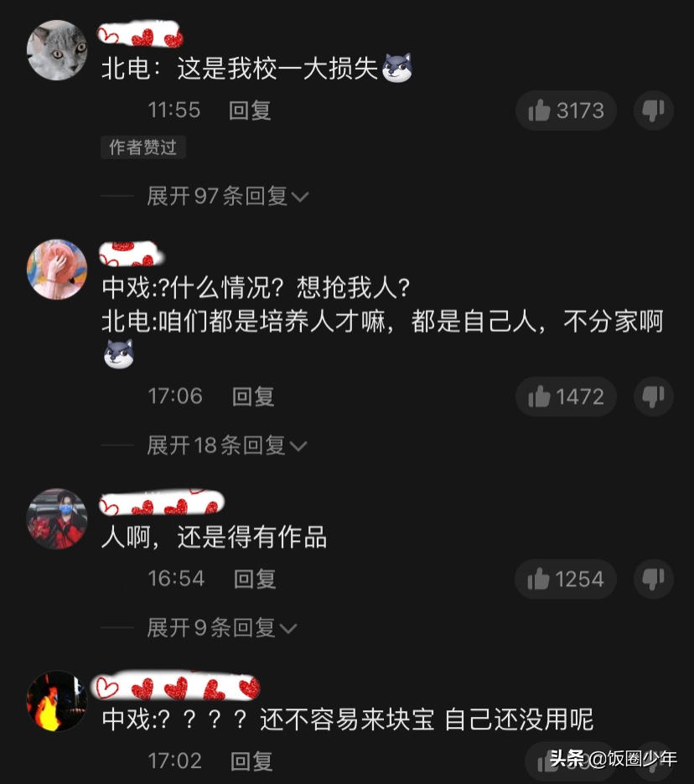
Task: Open the pink hat avatar profile
Action: coord(56,269)
